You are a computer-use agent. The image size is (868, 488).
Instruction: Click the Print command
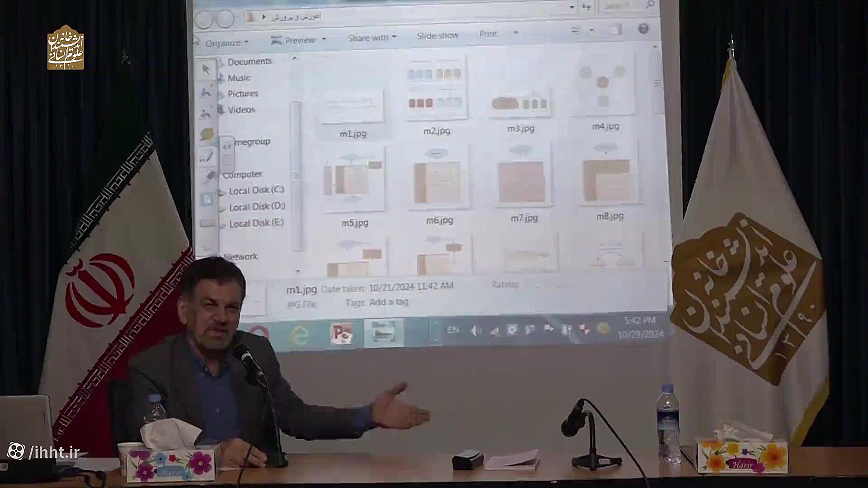[488, 34]
